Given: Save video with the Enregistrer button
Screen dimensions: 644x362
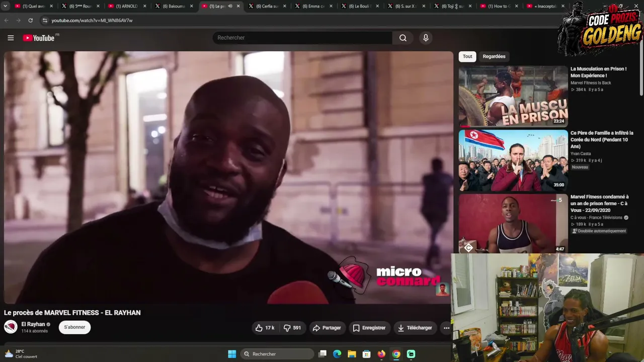Looking at the screenshot, I should [x=369, y=328].
